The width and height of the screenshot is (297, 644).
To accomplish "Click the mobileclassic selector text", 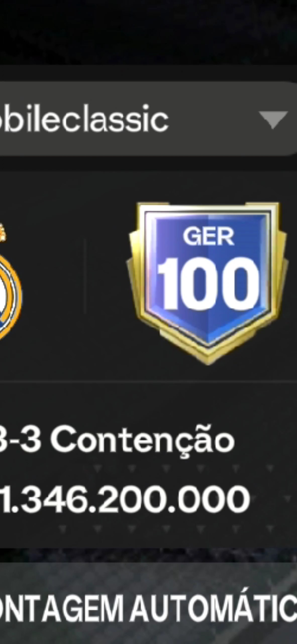I will pyautogui.click(x=84, y=119).
